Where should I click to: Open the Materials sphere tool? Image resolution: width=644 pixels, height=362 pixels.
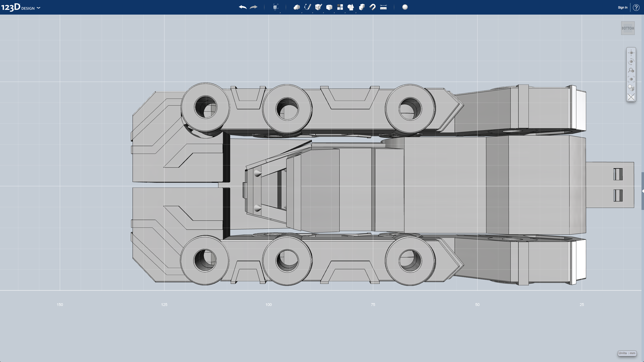(405, 8)
